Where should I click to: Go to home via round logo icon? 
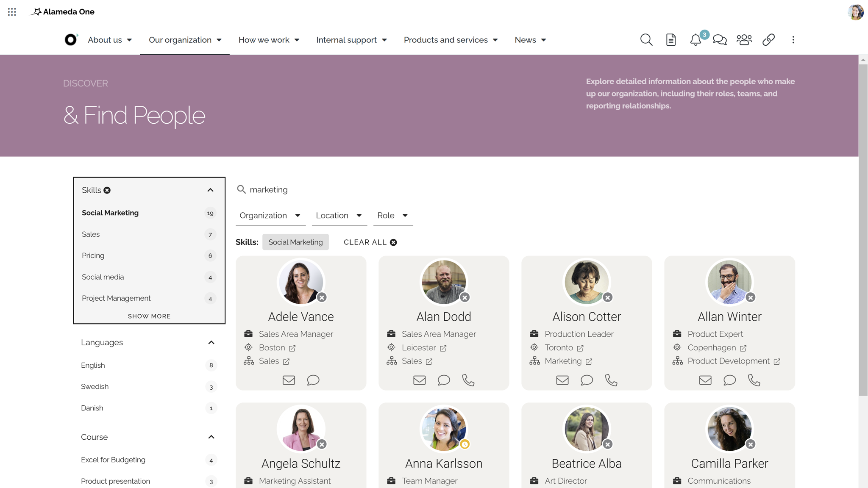pos(71,39)
